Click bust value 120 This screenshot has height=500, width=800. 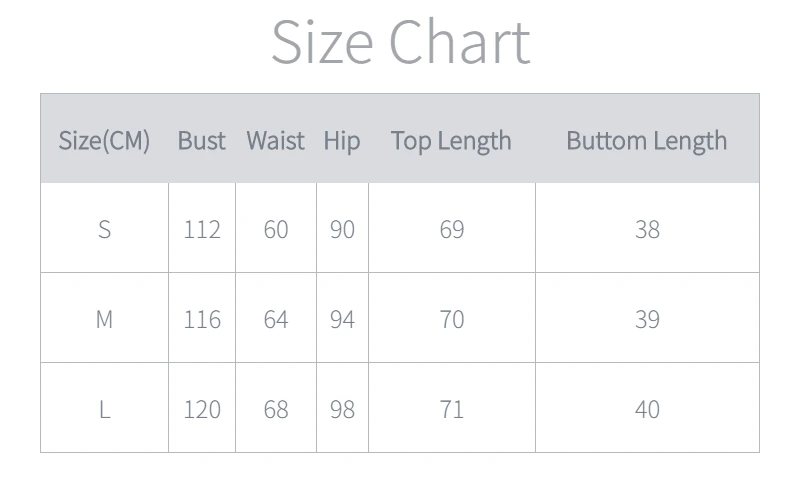tap(201, 409)
